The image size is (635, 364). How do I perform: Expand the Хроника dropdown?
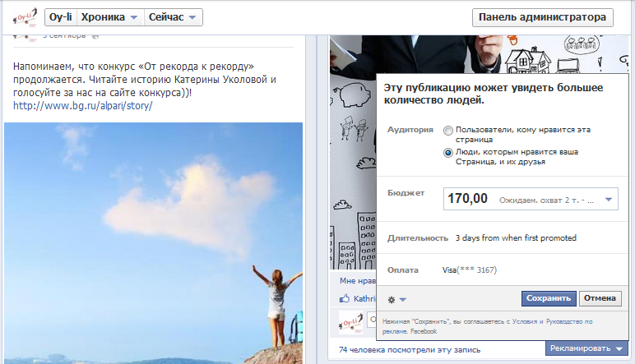click(x=110, y=17)
